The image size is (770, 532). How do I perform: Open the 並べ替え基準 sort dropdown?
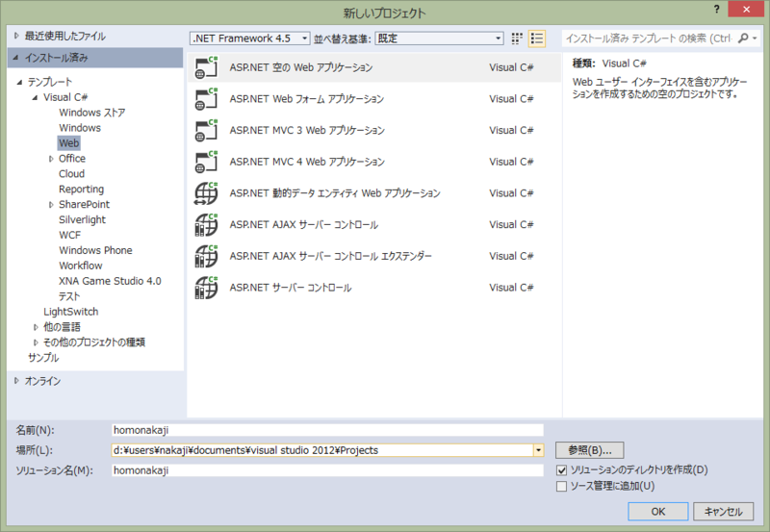pos(440,38)
